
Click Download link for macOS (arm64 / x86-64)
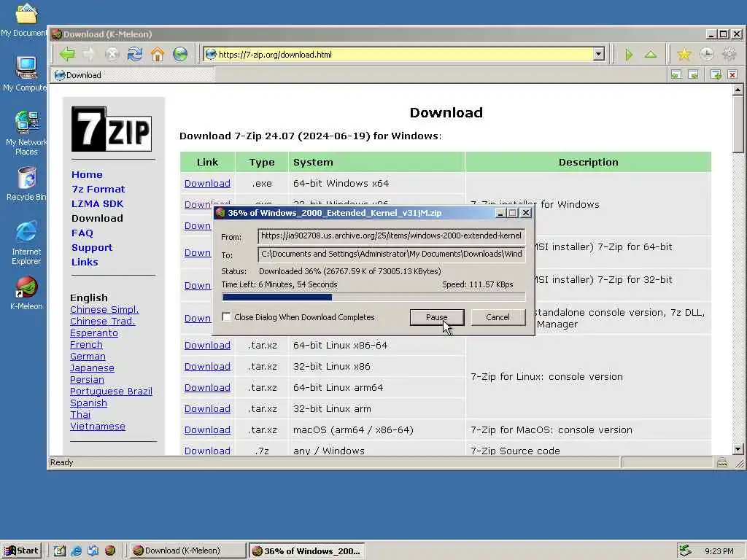[x=207, y=429]
